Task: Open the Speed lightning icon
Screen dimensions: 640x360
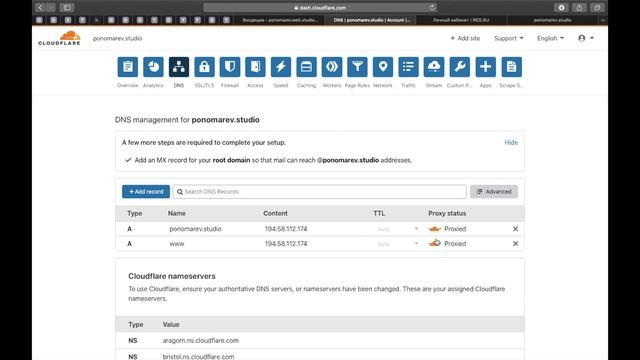Action: point(281,67)
